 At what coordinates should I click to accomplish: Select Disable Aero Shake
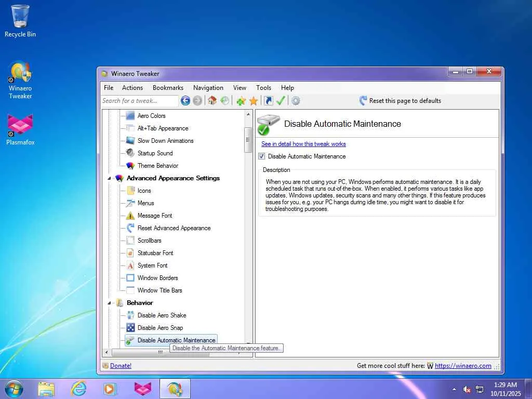coord(162,315)
